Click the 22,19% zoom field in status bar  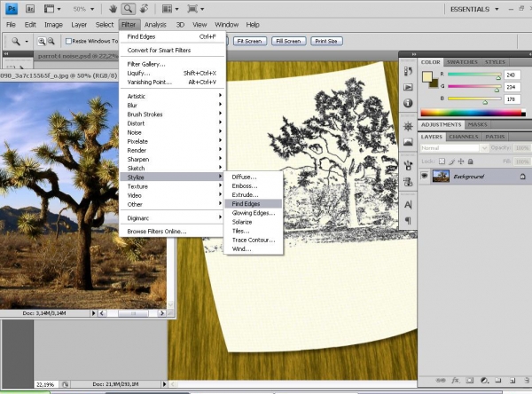(x=45, y=384)
